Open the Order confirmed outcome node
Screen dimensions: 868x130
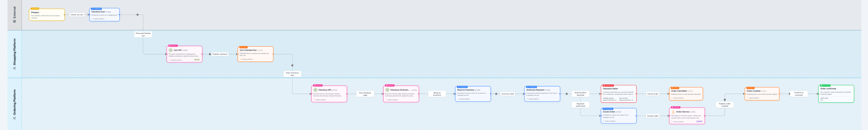pyautogui.click(x=836, y=94)
